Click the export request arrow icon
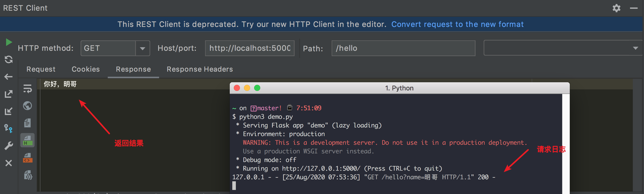The width and height of the screenshot is (644, 194). coord(9,94)
